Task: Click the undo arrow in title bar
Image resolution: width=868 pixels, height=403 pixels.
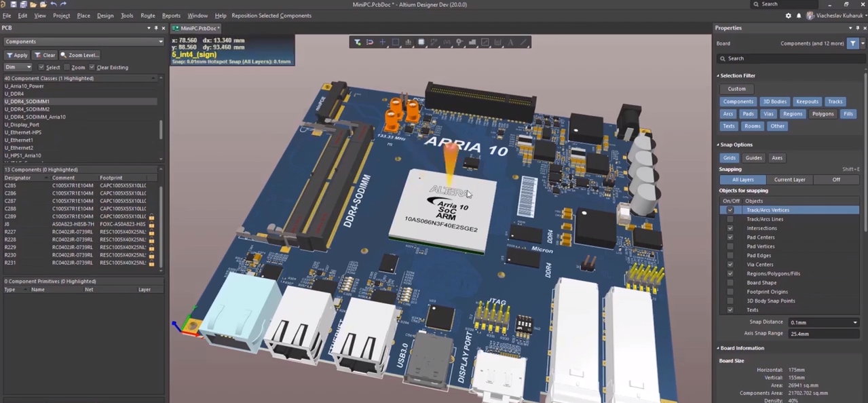Action: pyautogui.click(x=53, y=4)
